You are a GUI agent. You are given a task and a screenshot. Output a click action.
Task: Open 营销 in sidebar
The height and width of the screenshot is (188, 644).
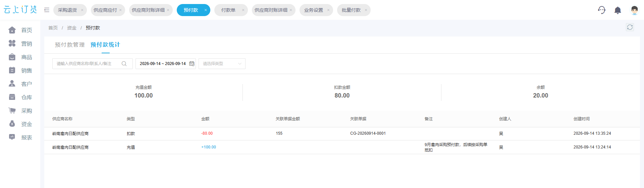(x=20, y=44)
